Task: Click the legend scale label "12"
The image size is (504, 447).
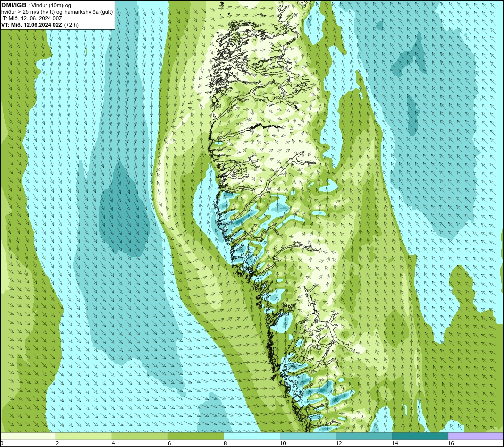Action: 339,444
